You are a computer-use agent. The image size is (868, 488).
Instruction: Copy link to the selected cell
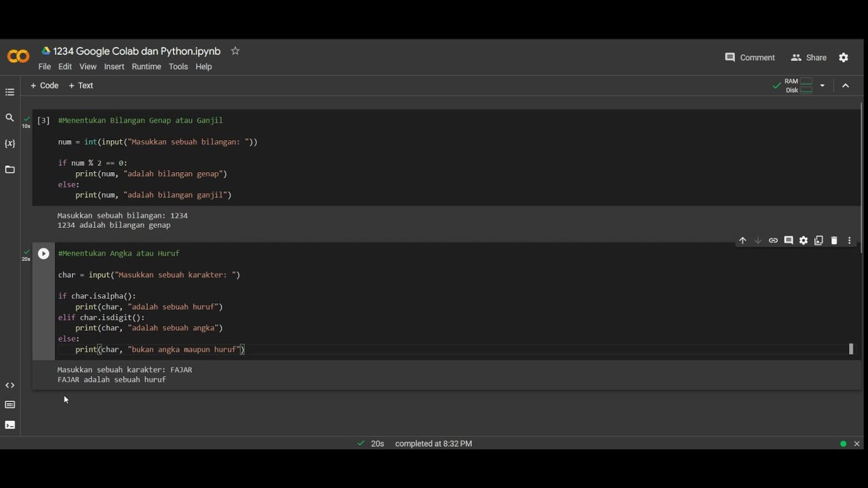point(773,241)
